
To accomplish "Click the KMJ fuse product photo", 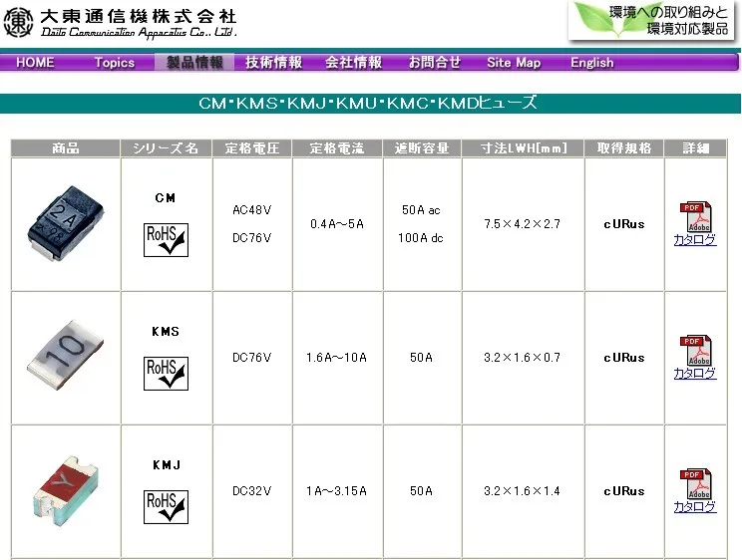I will click(66, 492).
